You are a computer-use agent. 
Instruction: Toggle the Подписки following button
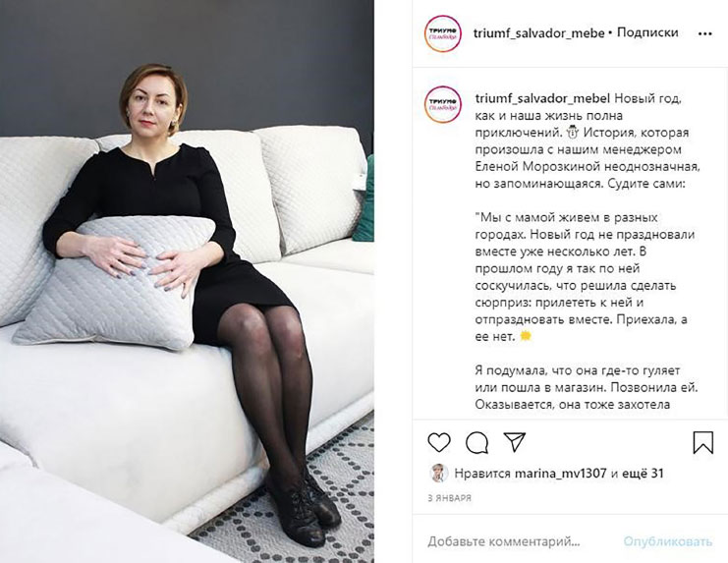pos(647,32)
